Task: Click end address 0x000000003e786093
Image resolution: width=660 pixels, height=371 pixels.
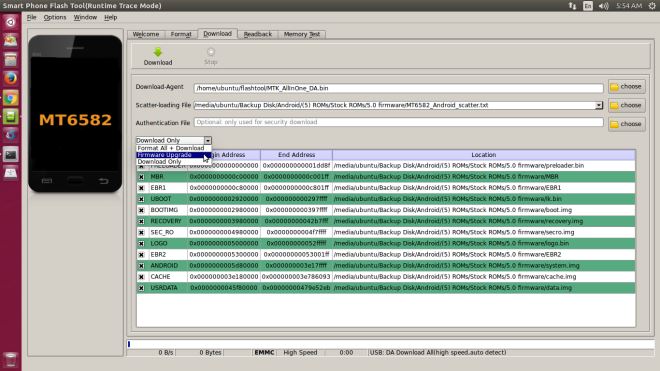Action: tap(296, 277)
